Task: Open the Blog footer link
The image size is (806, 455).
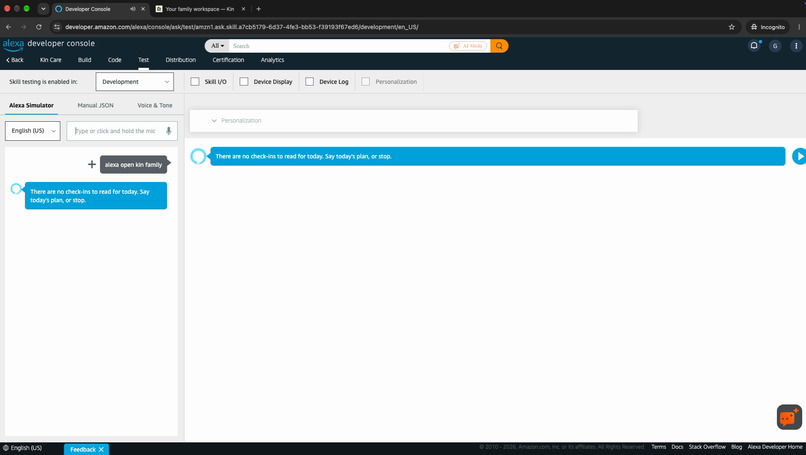Action: coord(737,447)
